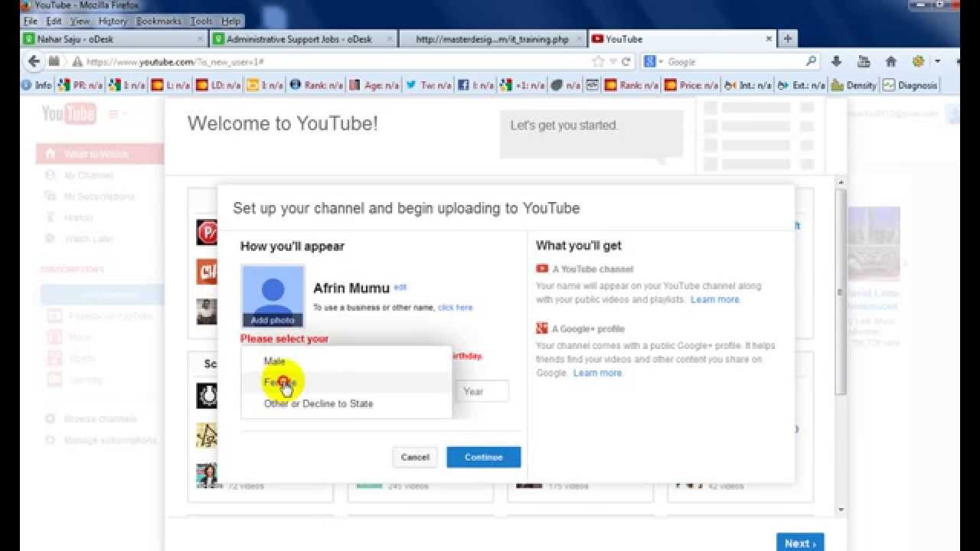980x551 pixels.
Task: Bookmark this page with the star icon
Action: [x=598, y=62]
